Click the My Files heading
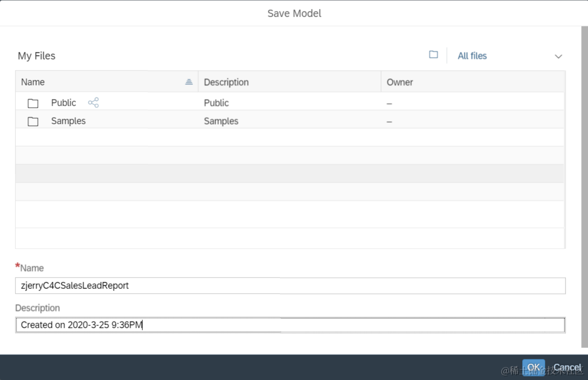The height and width of the screenshot is (380, 588). 37,56
